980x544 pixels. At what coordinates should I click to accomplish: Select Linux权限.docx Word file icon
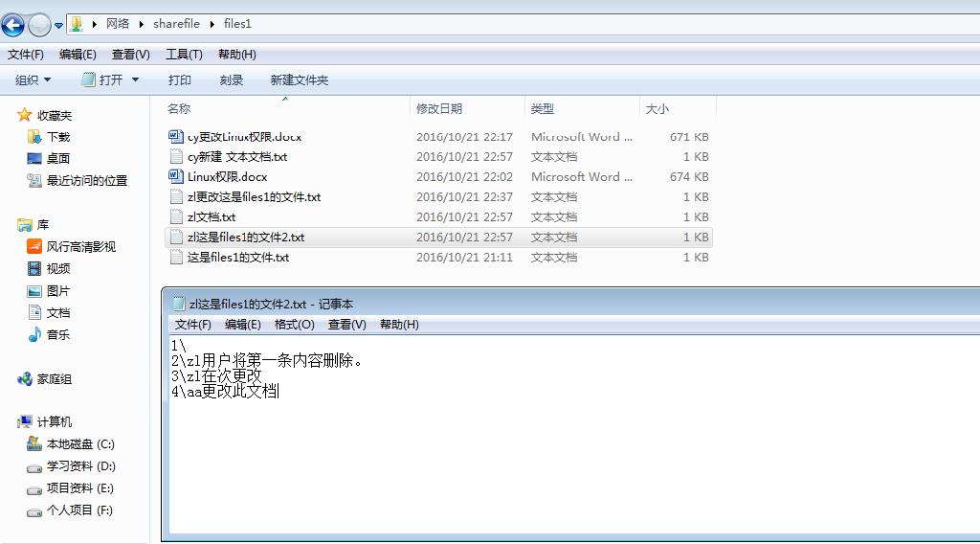(x=176, y=176)
